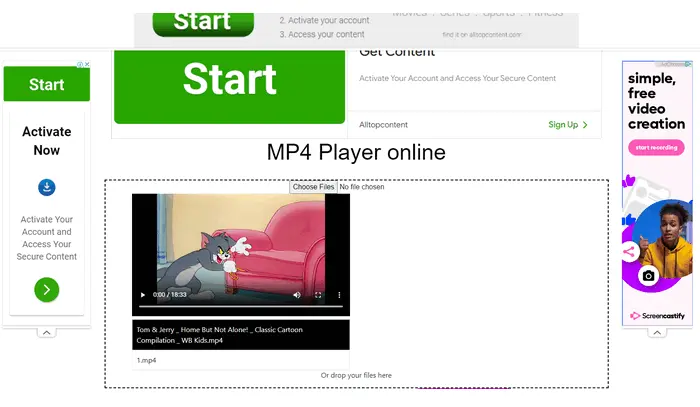Close the left sidebar ad with the X icon

[87, 65]
